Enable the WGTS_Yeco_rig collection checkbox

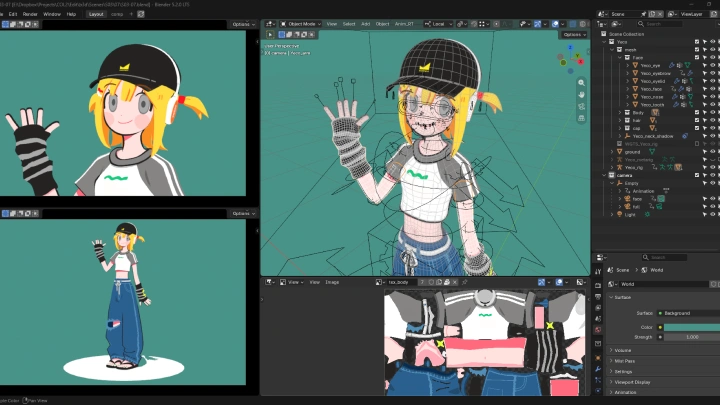[x=697, y=144]
